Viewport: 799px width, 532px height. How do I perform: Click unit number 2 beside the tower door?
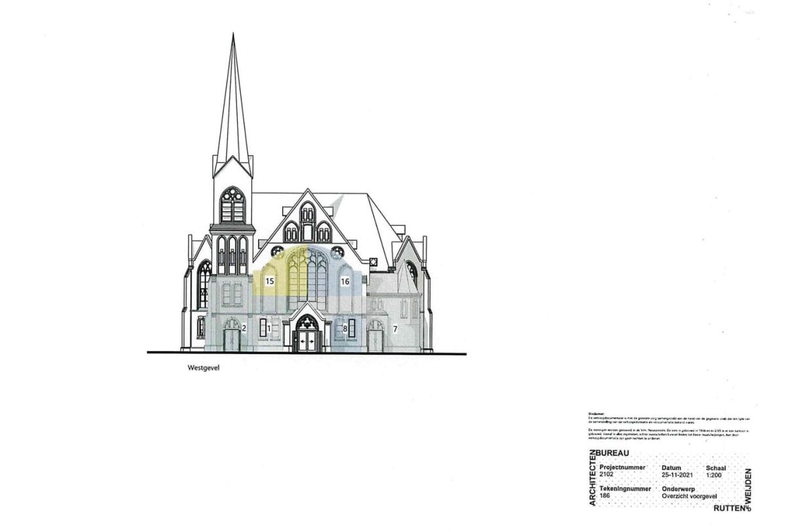click(244, 328)
